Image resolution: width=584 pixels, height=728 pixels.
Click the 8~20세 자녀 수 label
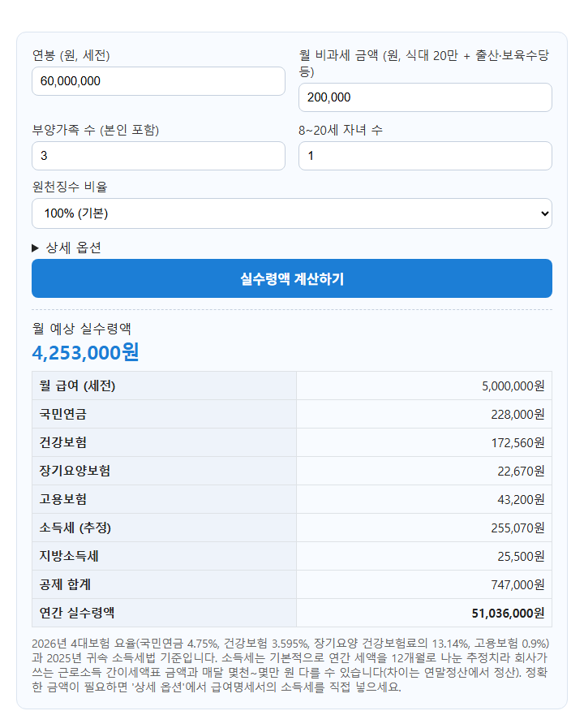tap(341, 130)
